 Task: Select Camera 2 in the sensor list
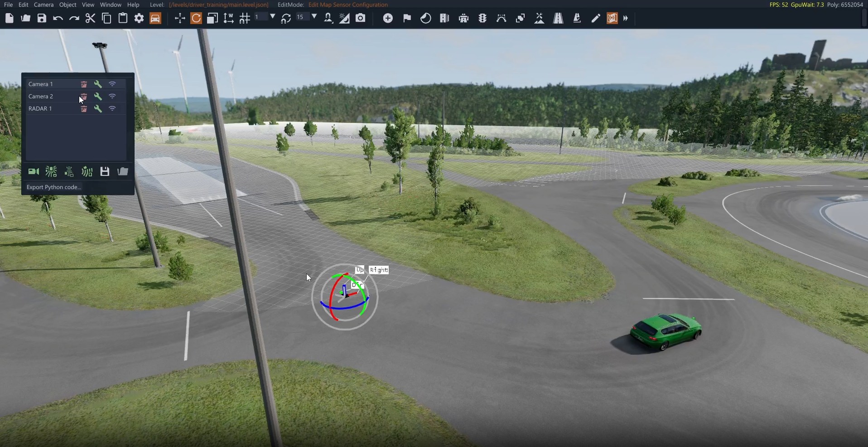(x=41, y=97)
